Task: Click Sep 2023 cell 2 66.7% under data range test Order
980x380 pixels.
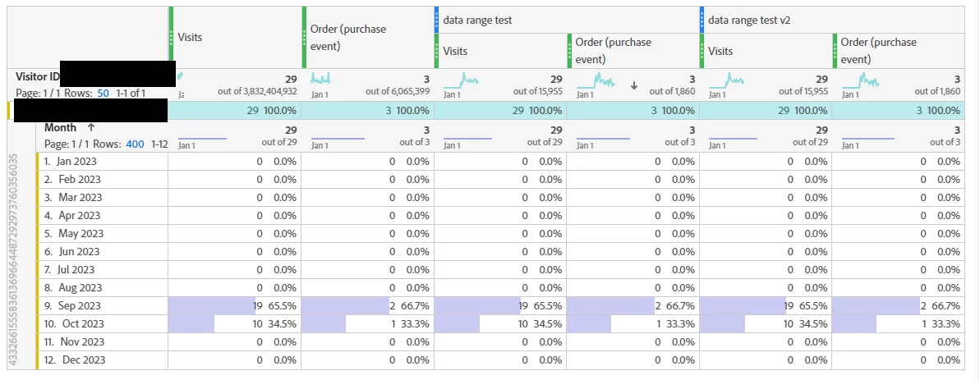Action: (x=633, y=306)
